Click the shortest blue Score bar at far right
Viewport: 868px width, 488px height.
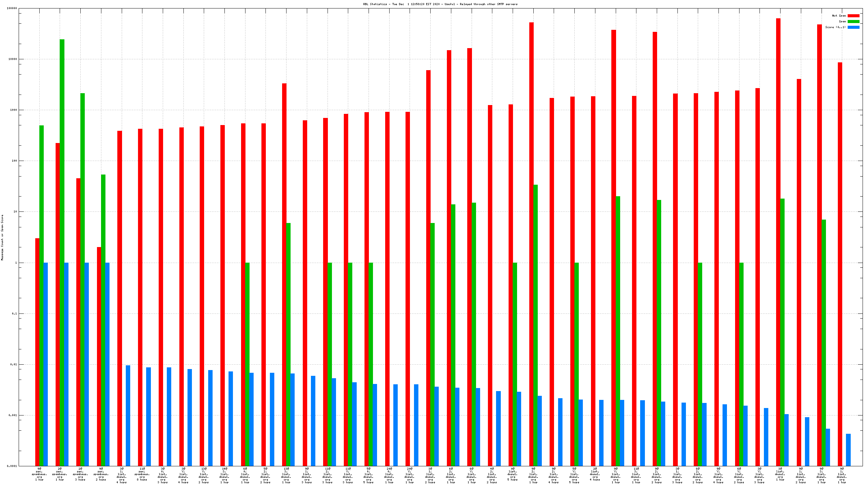848,450
